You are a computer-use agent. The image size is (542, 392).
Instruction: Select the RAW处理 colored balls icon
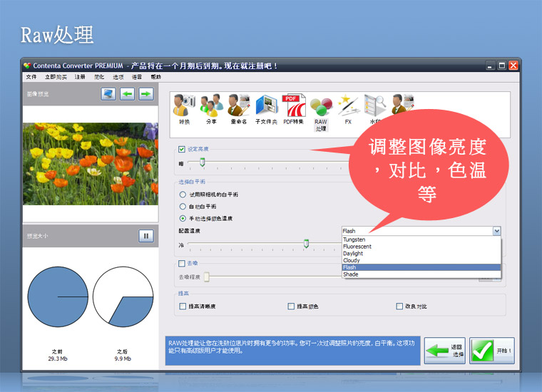[x=321, y=107]
